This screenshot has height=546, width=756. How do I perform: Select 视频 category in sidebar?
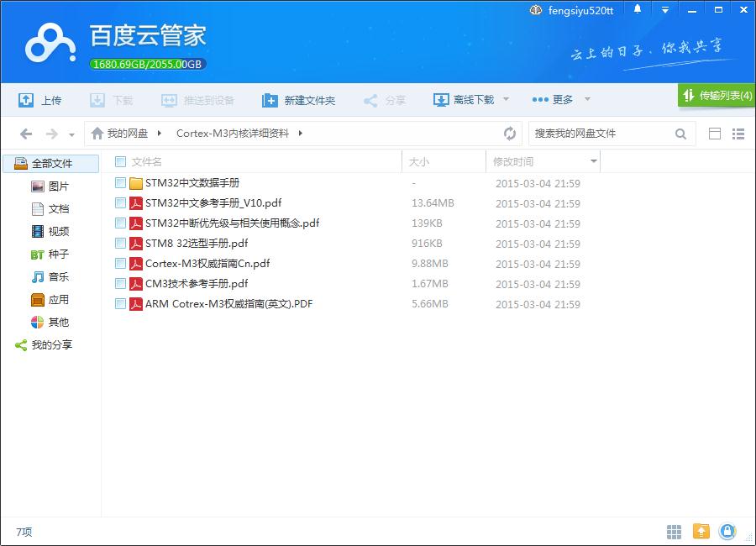(50, 232)
